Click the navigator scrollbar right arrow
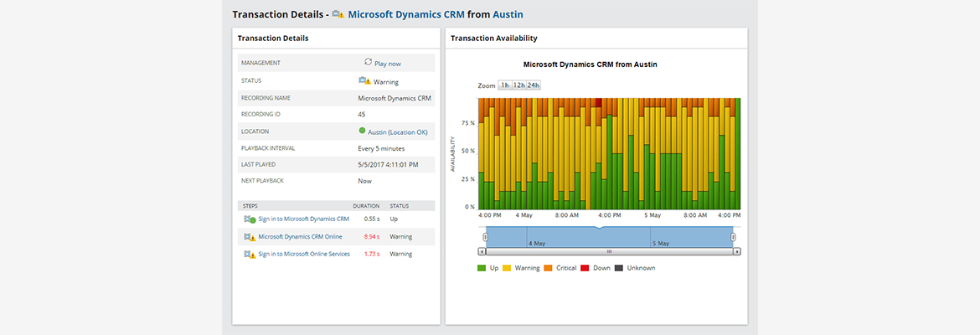This screenshot has width=980, height=335. 737,251
